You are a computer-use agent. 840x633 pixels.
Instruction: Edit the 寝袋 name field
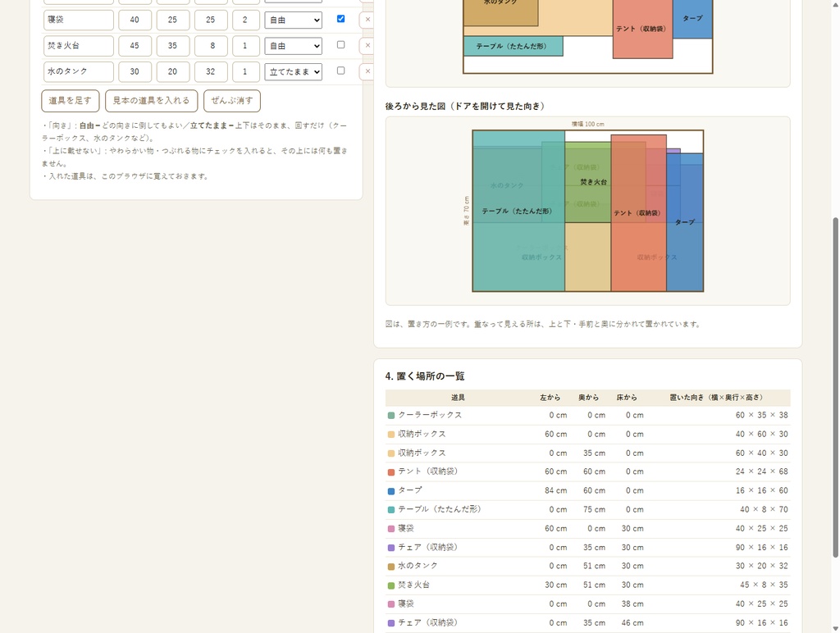pyautogui.click(x=78, y=20)
